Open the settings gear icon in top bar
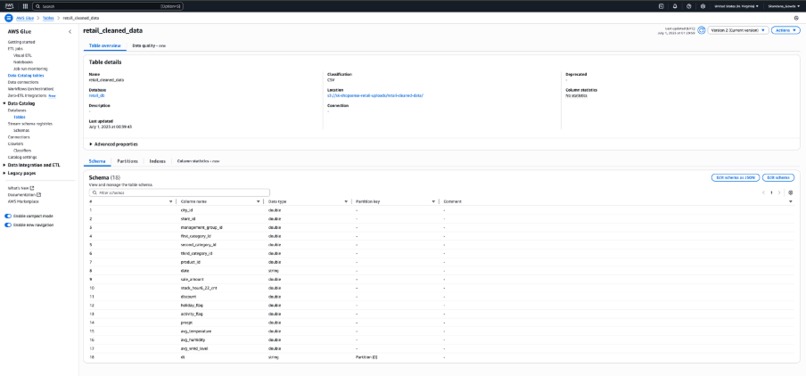 [703, 6]
